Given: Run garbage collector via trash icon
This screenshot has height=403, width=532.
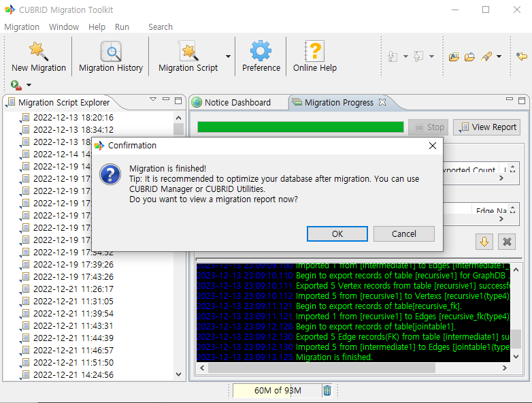Looking at the screenshot, I should point(327,391).
